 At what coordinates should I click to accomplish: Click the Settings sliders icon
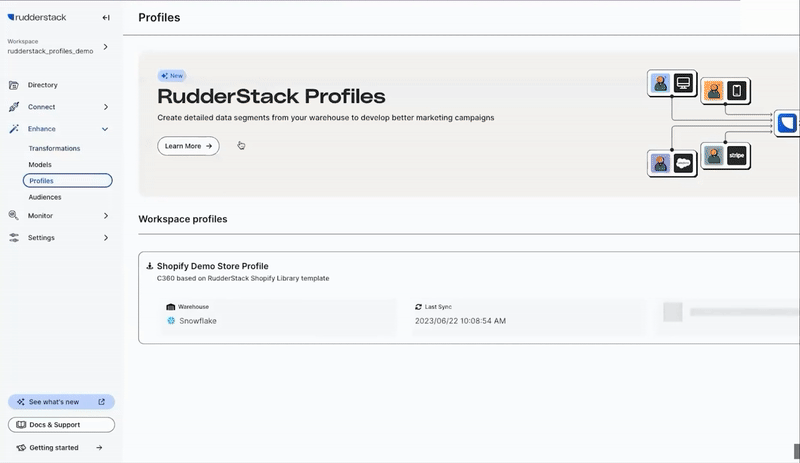(14, 238)
